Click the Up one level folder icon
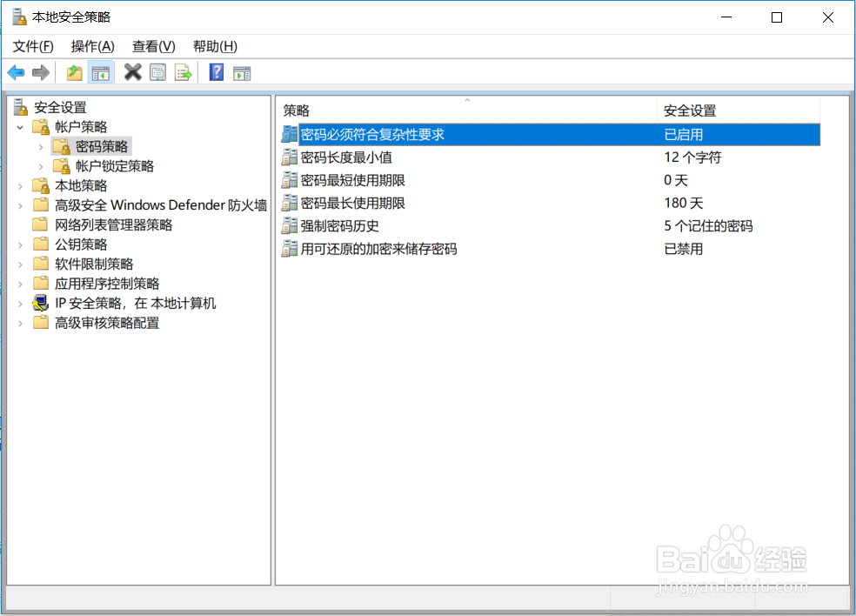856x616 pixels. coord(74,72)
